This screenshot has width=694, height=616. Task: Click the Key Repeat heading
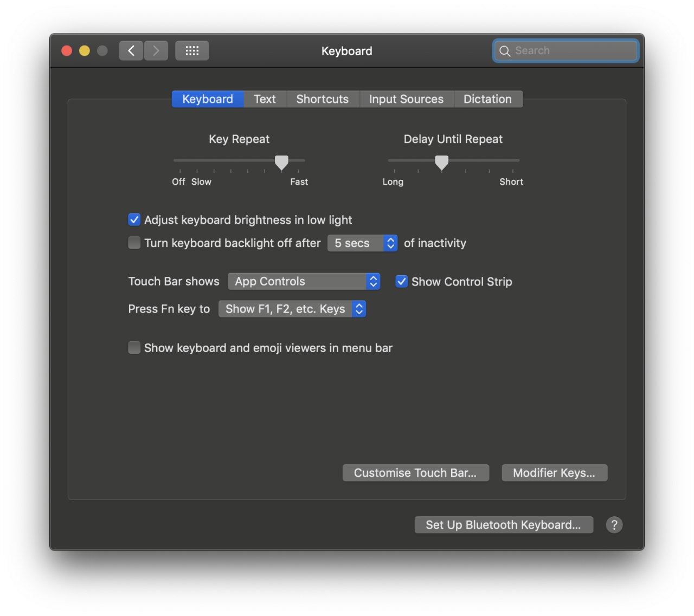[x=239, y=139]
